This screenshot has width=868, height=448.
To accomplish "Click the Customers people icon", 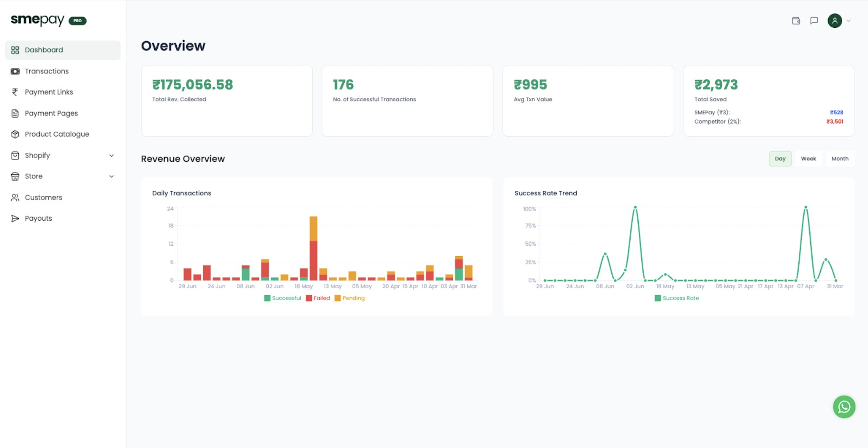I will tap(15, 197).
